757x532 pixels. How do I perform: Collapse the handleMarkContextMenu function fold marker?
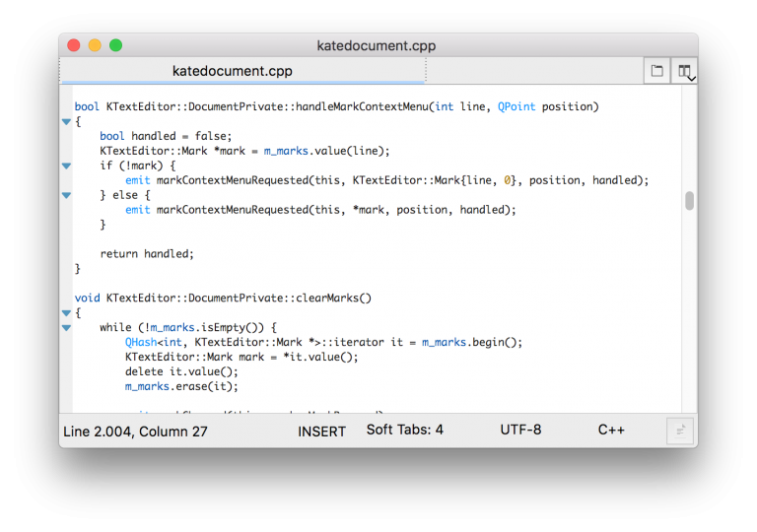66,122
